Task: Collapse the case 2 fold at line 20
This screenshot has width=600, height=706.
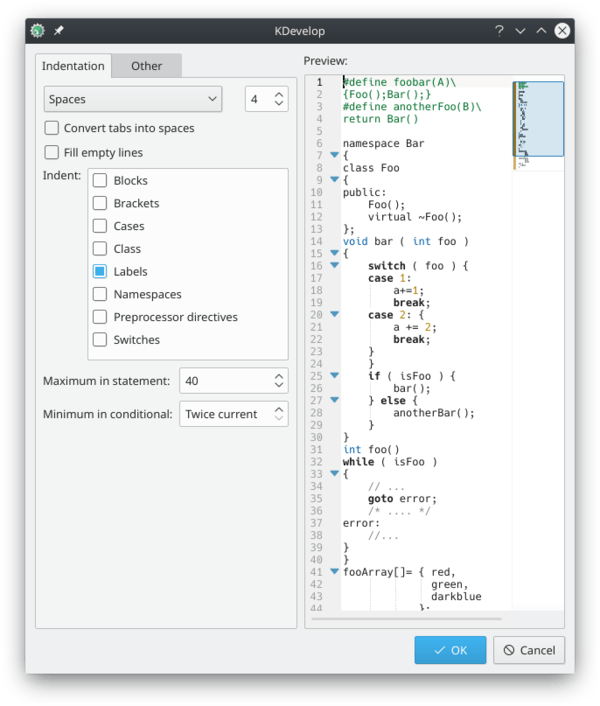Action: [334, 314]
